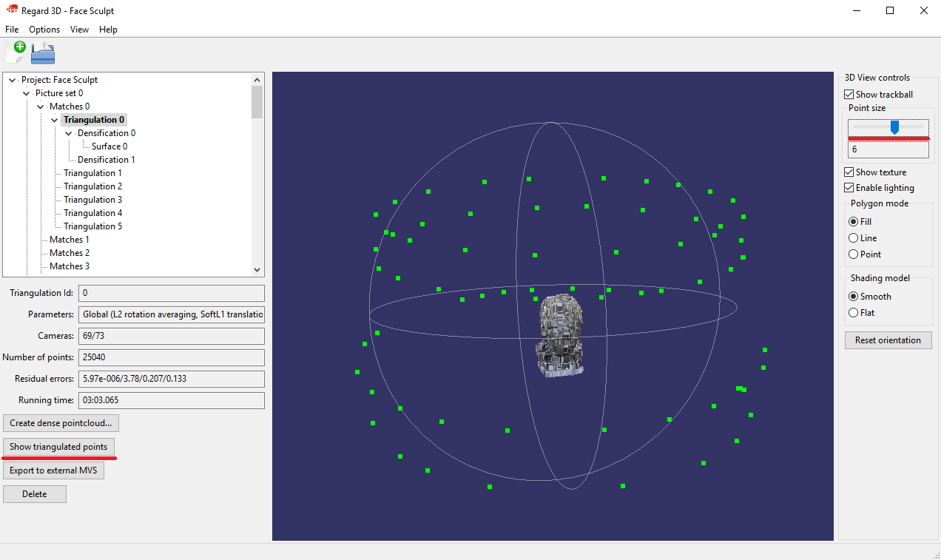Turn off Enable lighting

pyautogui.click(x=849, y=187)
